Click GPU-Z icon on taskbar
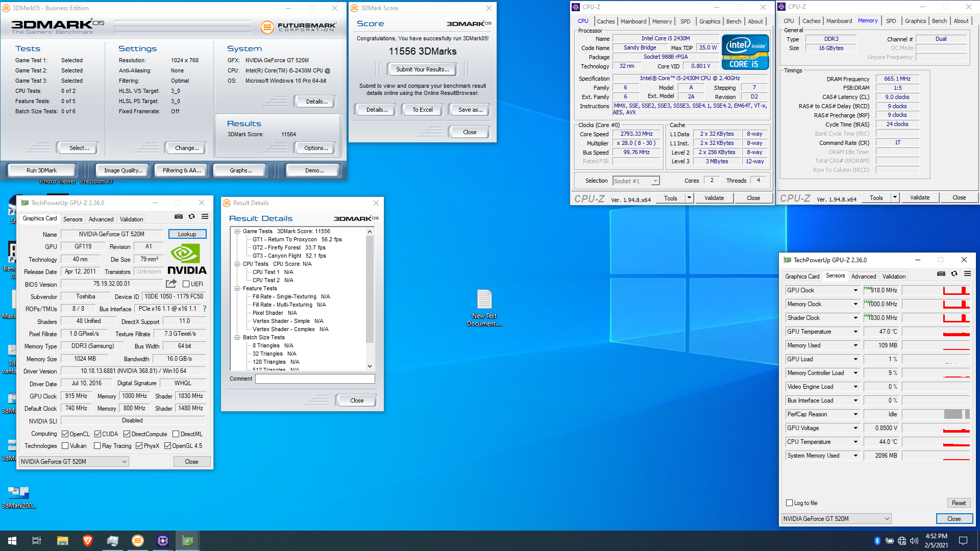980x551 pixels. click(x=188, y=541)
